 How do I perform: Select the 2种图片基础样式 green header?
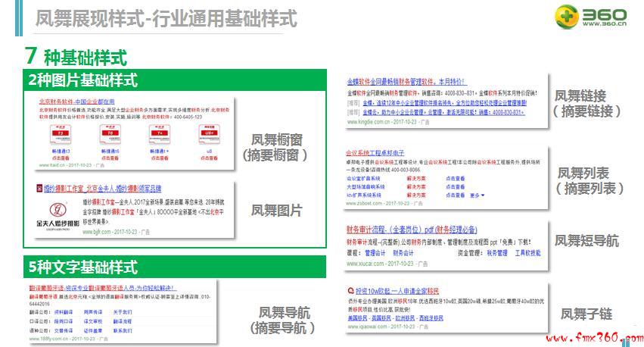click(175, 80)
